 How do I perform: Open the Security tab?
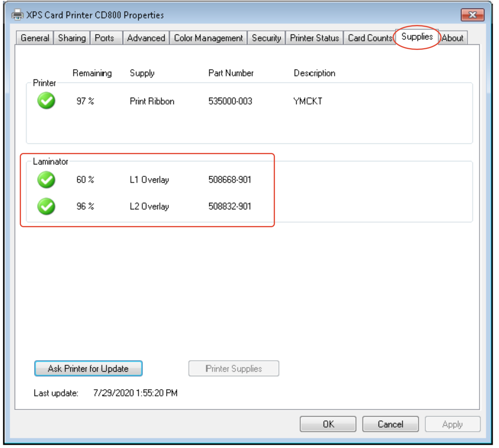pos(266,38)
